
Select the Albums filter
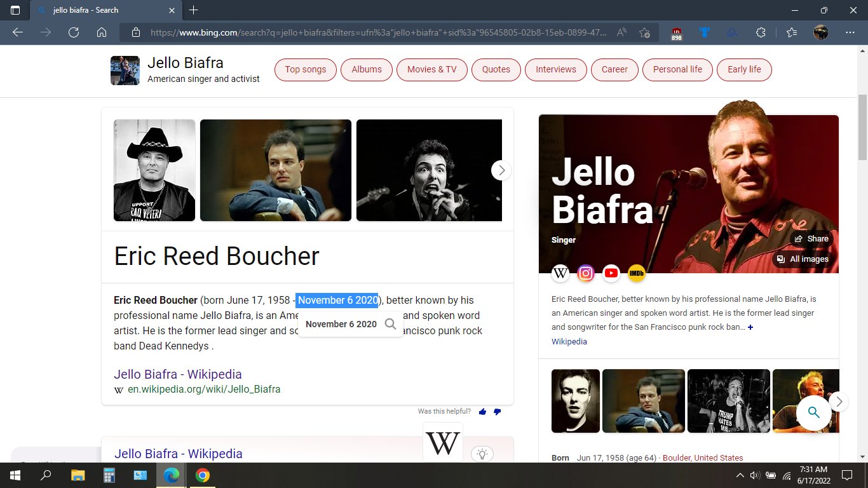click(x=367, y=69)
